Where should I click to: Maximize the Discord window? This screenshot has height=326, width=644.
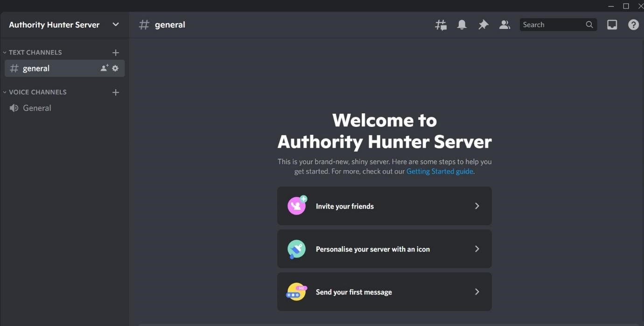626,6
